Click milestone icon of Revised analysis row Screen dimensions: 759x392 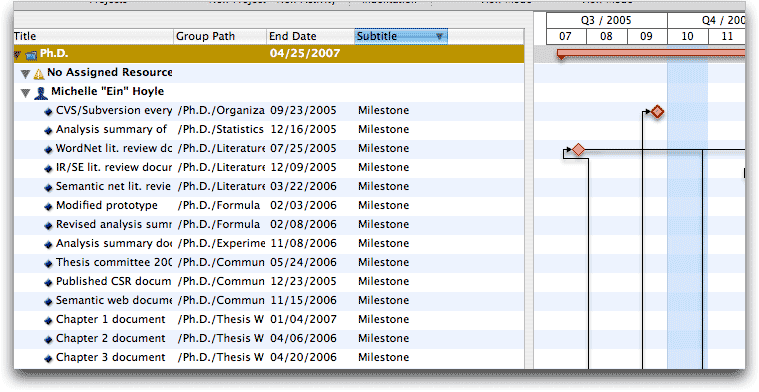pyautogui.click(x=48, y=226)
